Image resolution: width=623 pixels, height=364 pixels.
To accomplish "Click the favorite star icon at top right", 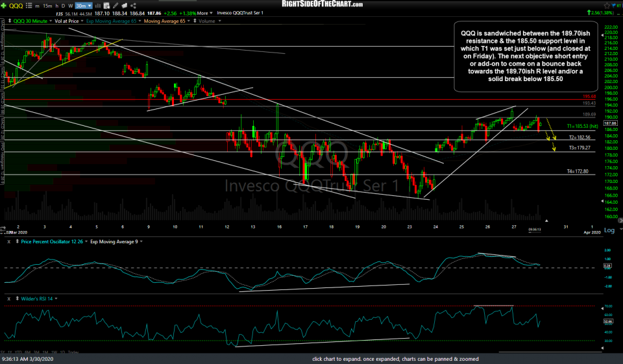I will [x=607, y=5].
